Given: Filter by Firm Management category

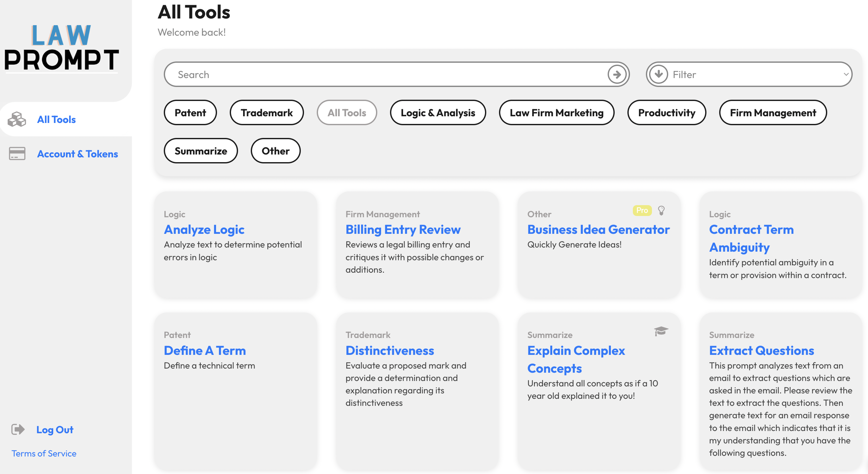Looking at the screenshot, I should point(773,112).
